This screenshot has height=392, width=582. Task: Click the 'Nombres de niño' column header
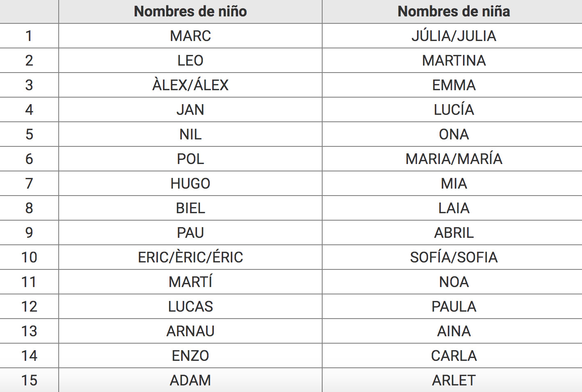190,11
